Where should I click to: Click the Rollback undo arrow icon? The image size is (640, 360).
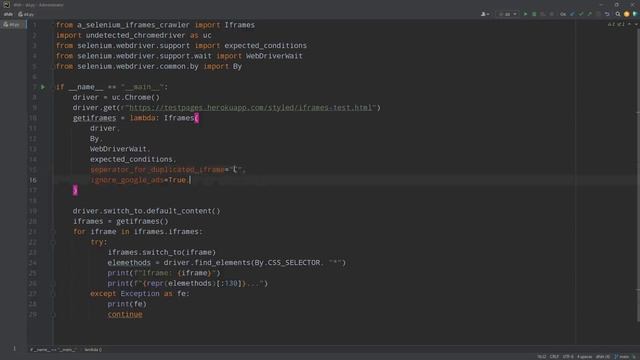[607, 14]
